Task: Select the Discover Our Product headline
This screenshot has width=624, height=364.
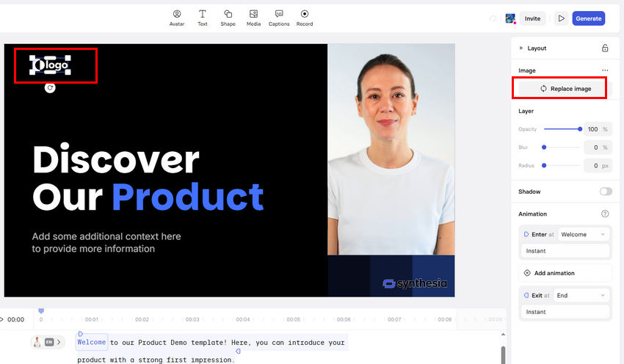Action: (x=148, y=178)
